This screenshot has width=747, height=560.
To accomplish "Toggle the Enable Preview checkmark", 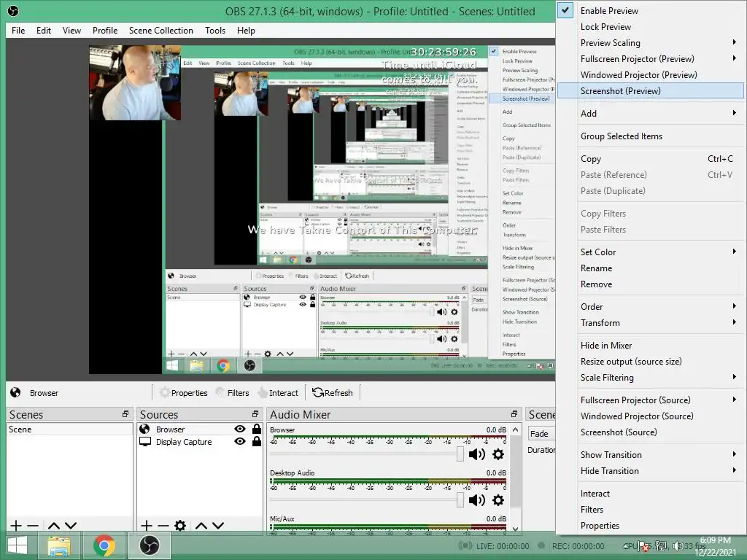I will [565, 10].
